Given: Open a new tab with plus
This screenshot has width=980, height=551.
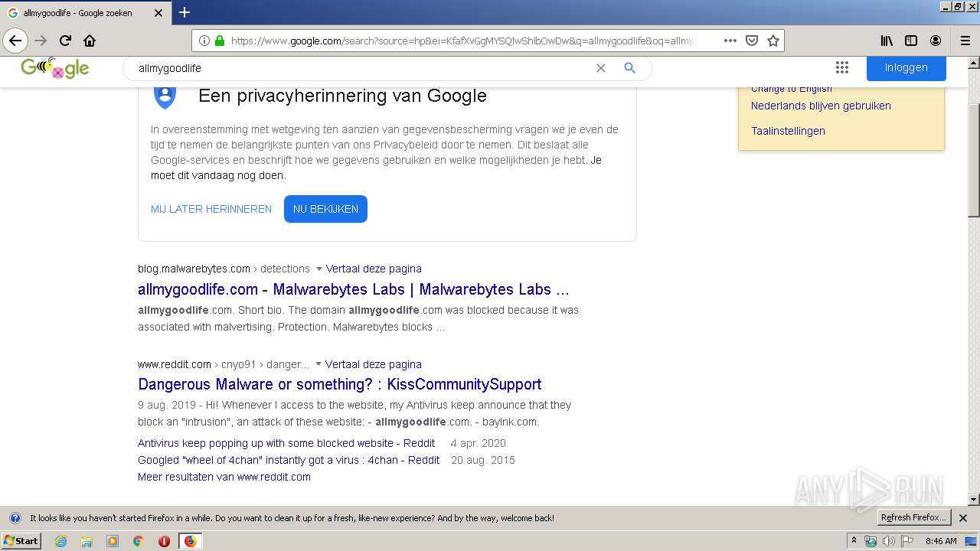Looking at the screenshot, I should coord(185,12).
